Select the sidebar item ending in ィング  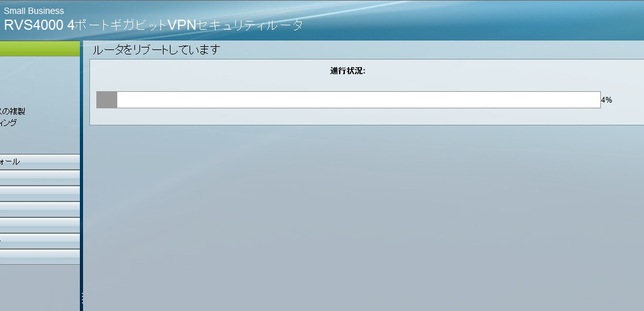(9, 123)
